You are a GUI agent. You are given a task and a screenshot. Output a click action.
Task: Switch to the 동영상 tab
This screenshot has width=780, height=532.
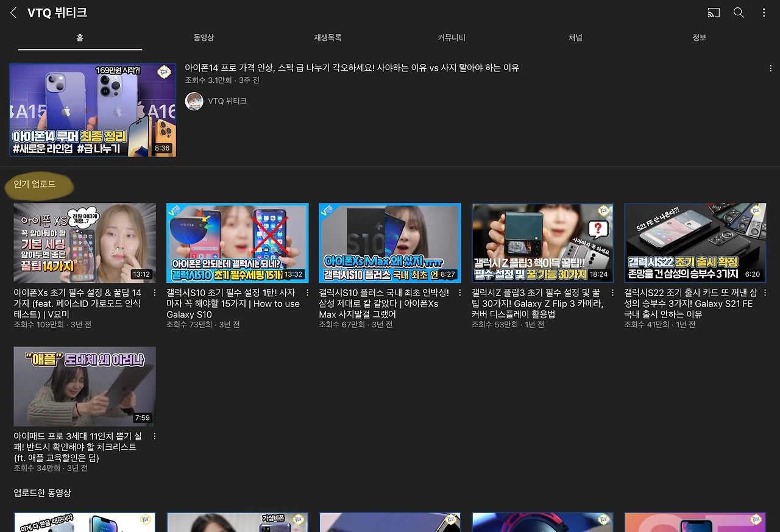coord(204,38)
